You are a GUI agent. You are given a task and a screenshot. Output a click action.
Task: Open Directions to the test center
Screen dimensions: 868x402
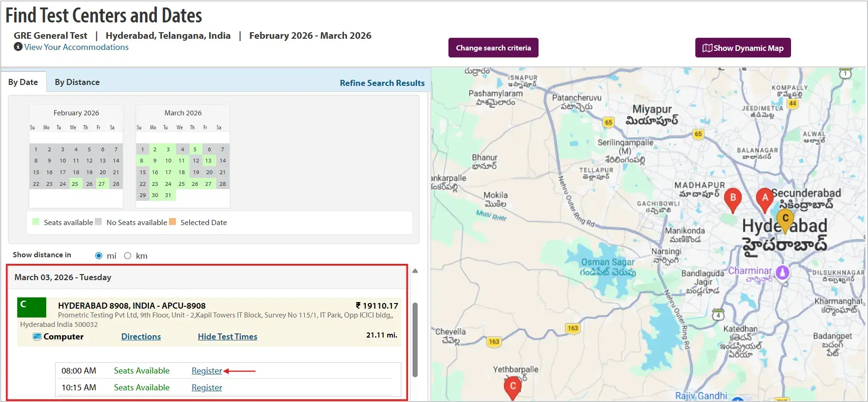click(x=141, y=337)
